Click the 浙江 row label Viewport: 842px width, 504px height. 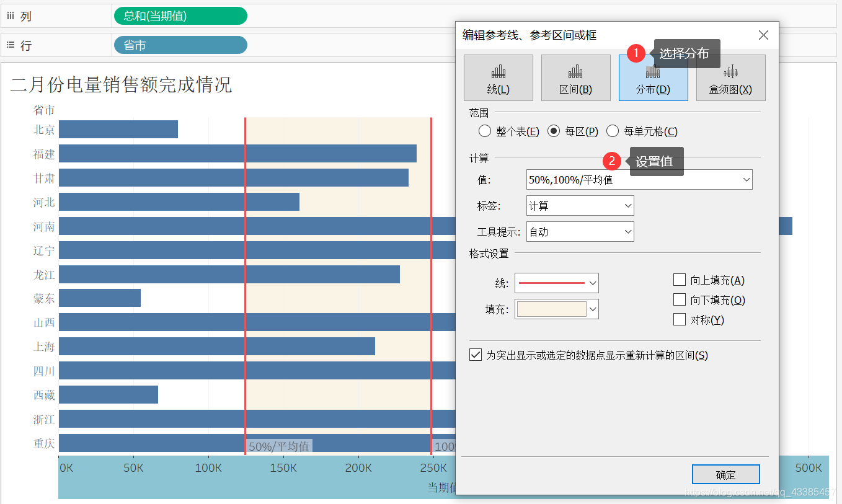click(44, 419)
